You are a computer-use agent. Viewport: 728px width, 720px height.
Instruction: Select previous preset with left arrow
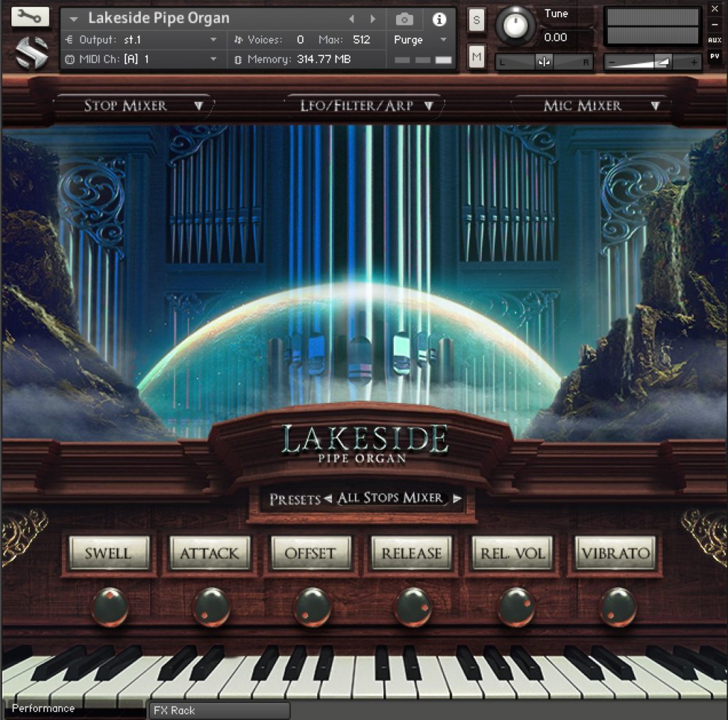[x=328, y=498]
